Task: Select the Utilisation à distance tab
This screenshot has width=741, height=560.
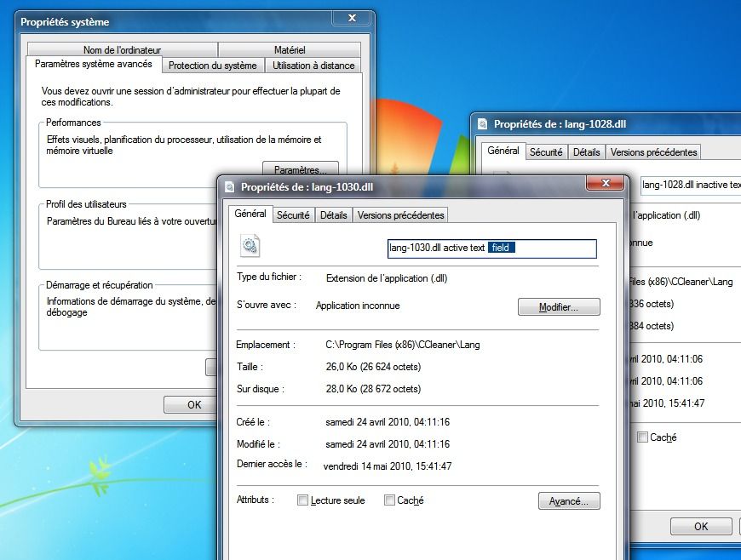Action: (x=313, y=66)
